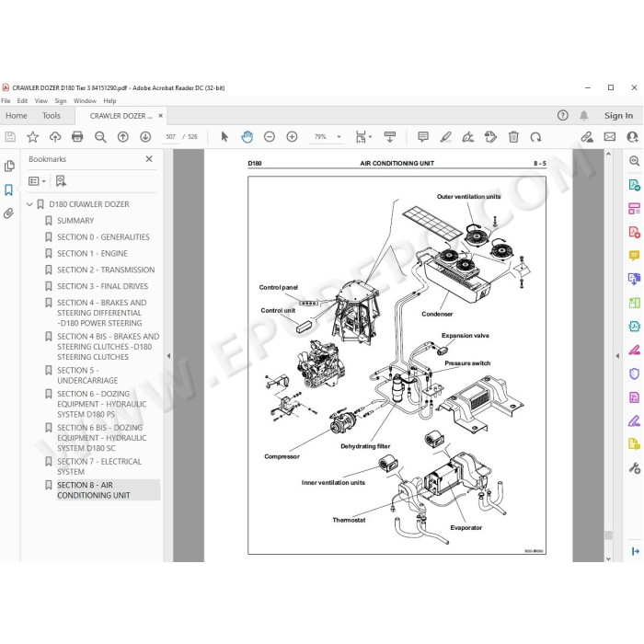Image resolution: width=644 pixels, height=644 pixels.
Task: Collapse D180 CRAWLER DOZER bookmark tree
Action: pyautogui.click(x=29, y=204)
